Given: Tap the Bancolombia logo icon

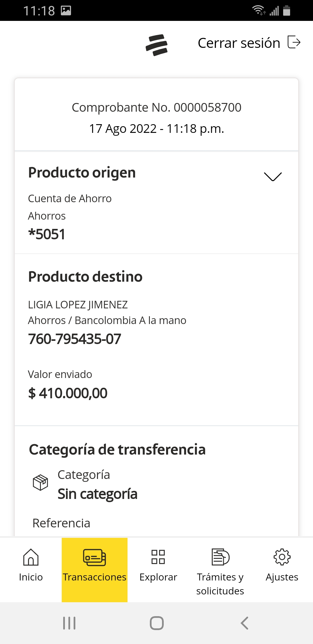Looking at the screenshot, I should 156,45.
